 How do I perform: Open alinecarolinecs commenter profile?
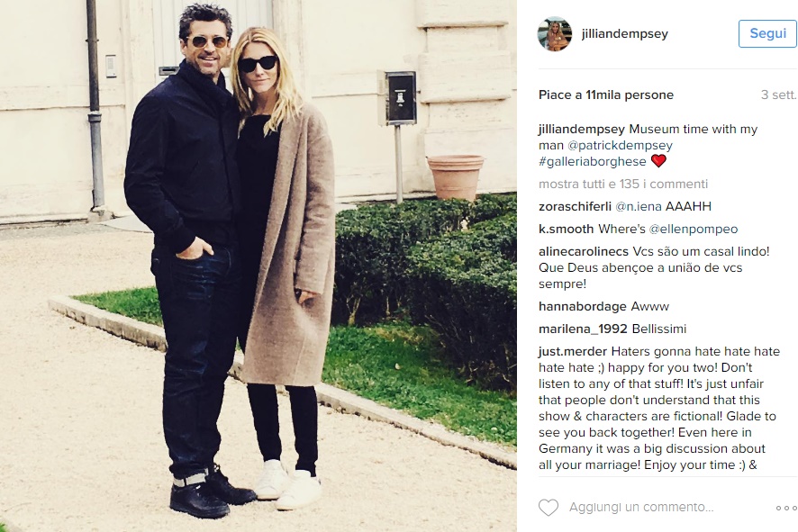(x=584, y=251)
